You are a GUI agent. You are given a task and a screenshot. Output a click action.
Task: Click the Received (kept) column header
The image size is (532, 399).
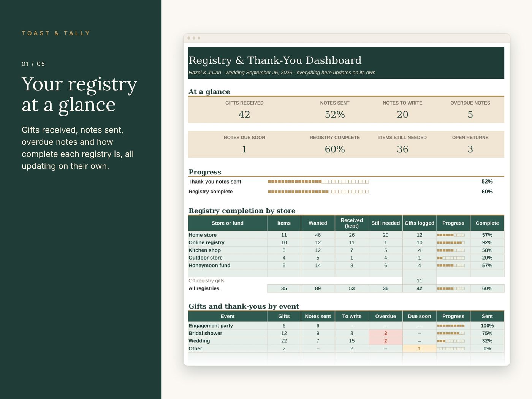(351, 223)
